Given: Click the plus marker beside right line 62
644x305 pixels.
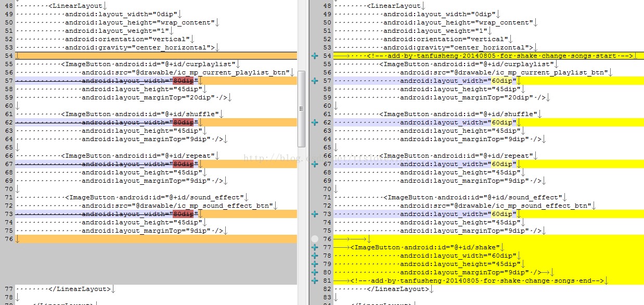Looking at the screenshot, I should pos(314,122).
